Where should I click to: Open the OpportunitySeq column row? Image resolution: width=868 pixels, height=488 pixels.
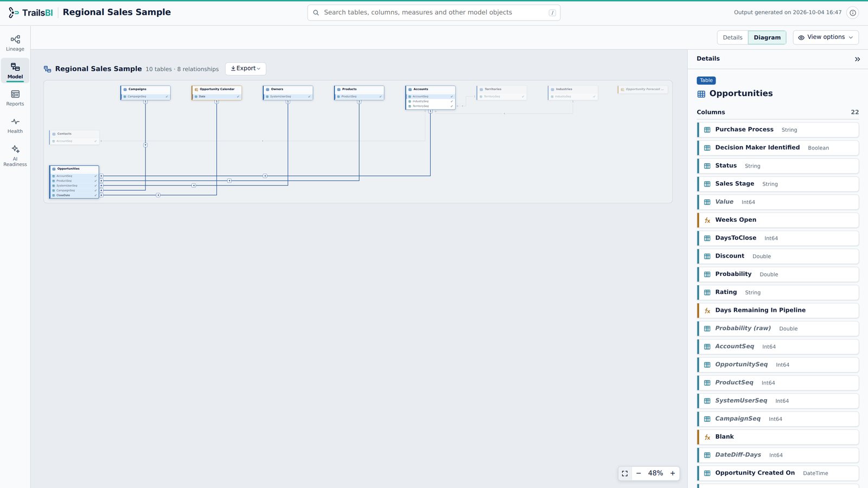pos(778,364)
